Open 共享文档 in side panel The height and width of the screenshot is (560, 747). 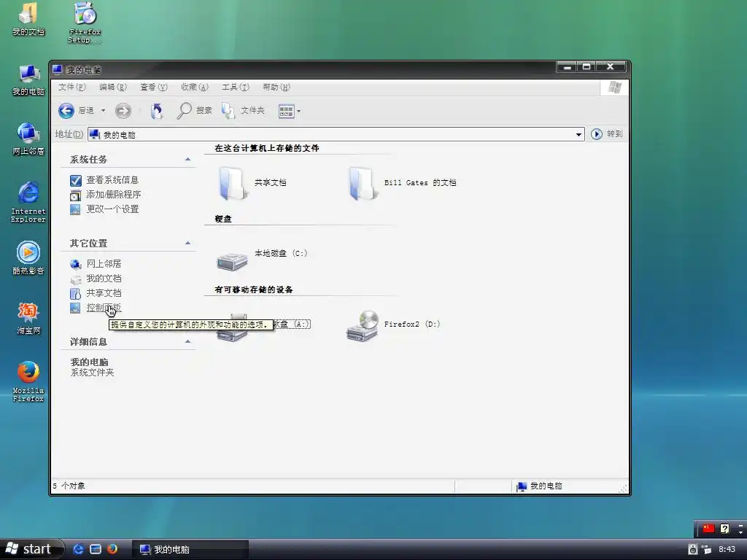104,293
